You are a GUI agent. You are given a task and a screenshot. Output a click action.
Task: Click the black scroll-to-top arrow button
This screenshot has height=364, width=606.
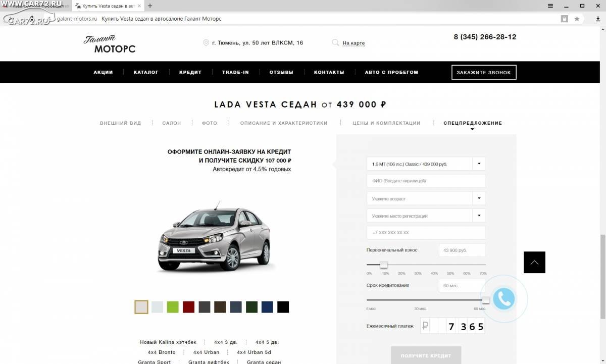click(534, 262)
